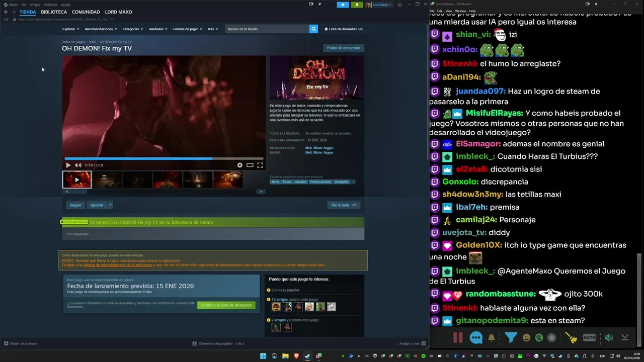Click the blue chat bubble icon

point(476,338)
